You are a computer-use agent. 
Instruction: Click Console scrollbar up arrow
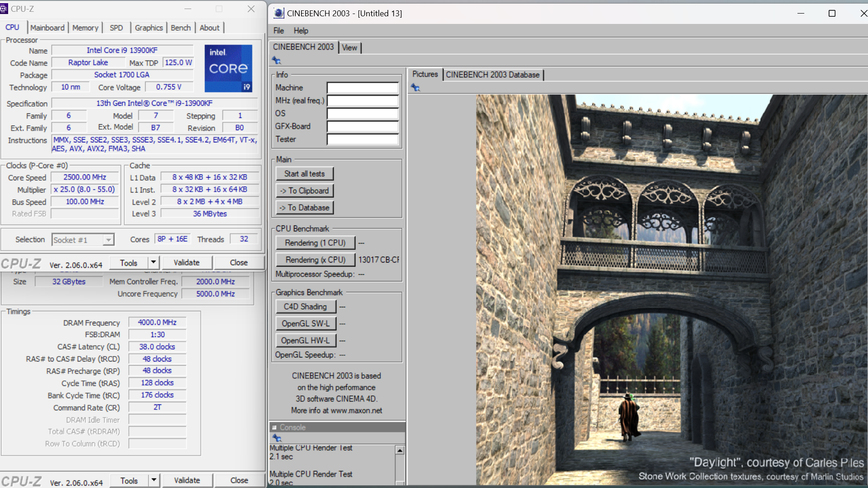(x=400, y=450)
